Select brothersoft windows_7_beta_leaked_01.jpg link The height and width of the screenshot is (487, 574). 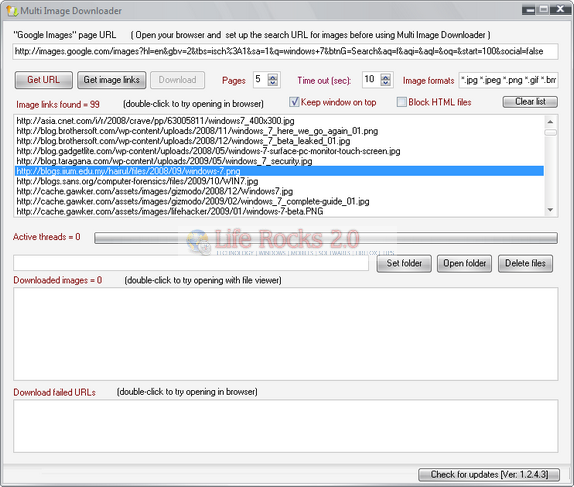[x=279, y=141]
